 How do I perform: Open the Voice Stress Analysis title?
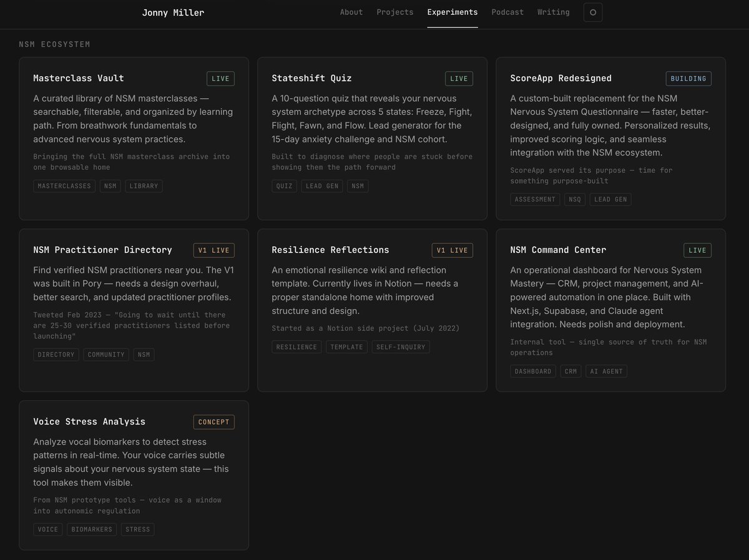89,421
